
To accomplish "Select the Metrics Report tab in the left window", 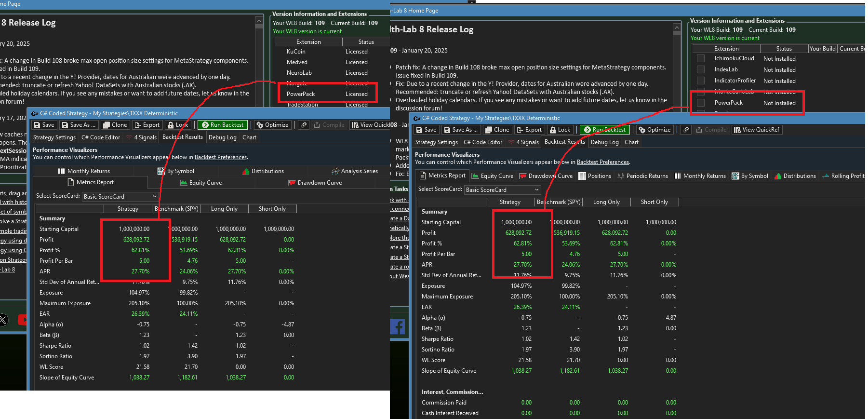I will click(x=91, y=182).
